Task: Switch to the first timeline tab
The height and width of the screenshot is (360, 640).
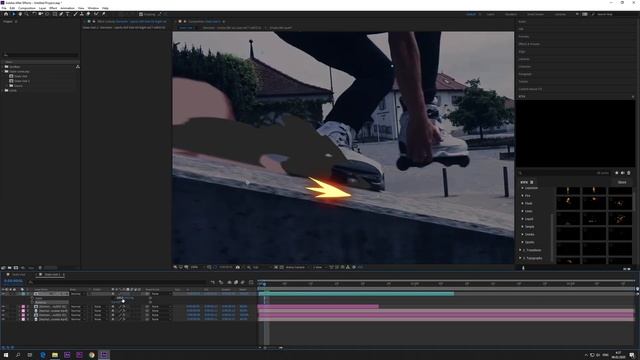Action: click(18, 275)
